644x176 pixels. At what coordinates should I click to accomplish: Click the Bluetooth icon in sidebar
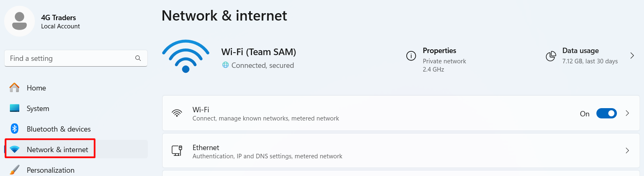15,129
